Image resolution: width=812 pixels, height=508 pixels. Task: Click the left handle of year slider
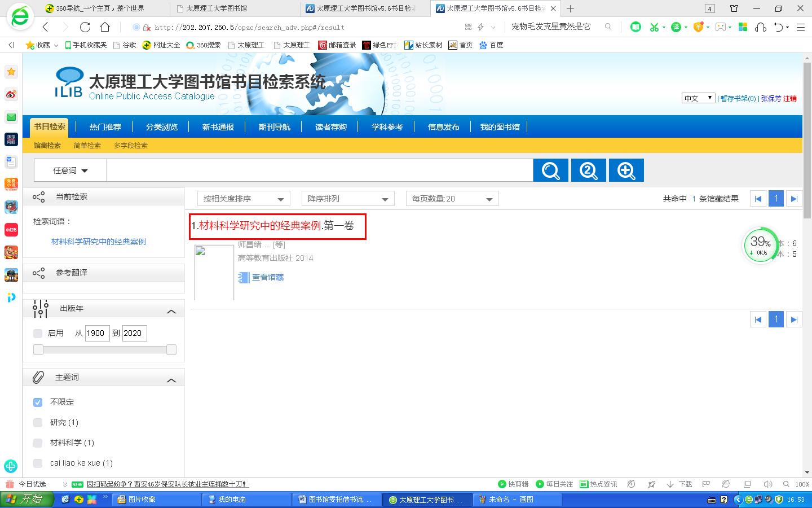(x=38, y=350)
